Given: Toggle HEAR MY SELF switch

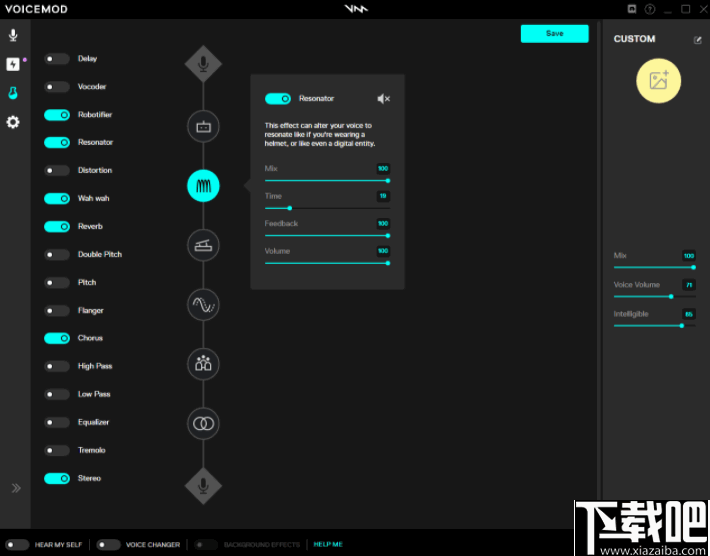Looking at the screenshot, I should pos(17,545).
